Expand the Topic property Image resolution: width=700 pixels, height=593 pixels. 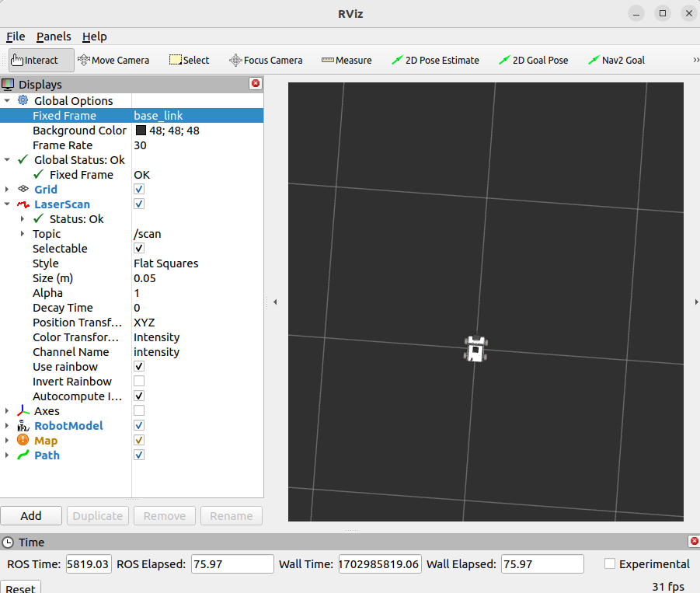click(23, 233)
